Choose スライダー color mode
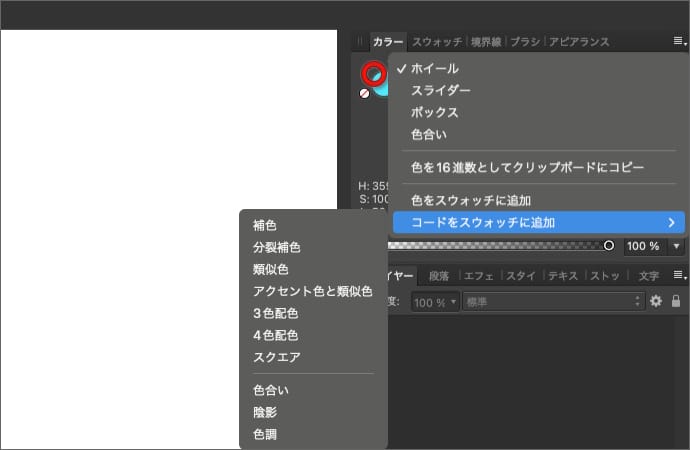 440,90
